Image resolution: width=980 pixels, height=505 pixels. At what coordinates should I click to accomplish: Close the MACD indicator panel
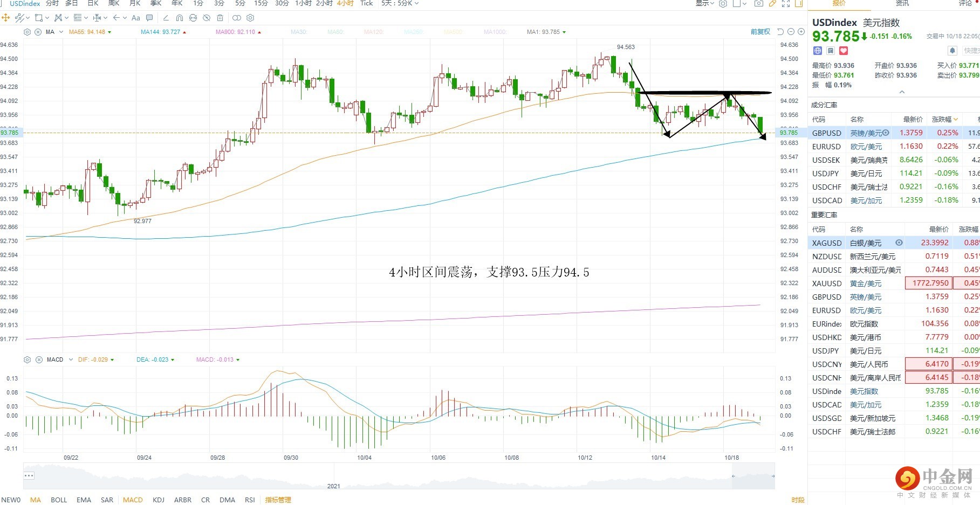tap(39, 359)
